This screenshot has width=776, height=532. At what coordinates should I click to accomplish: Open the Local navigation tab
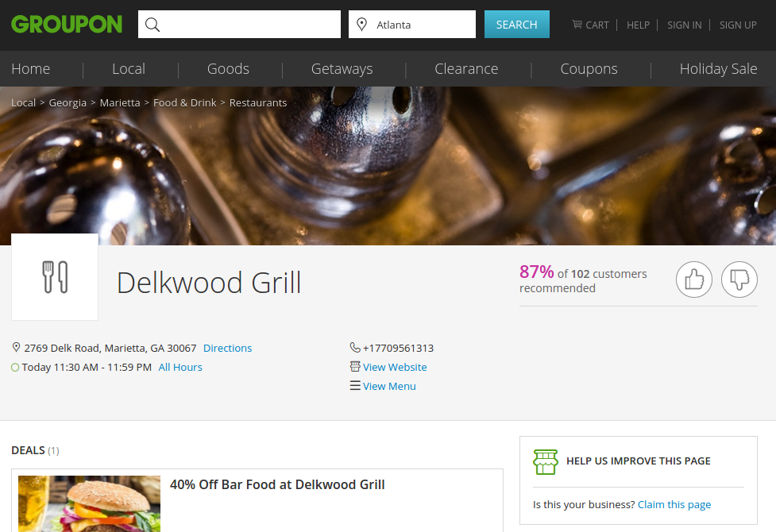129,69
